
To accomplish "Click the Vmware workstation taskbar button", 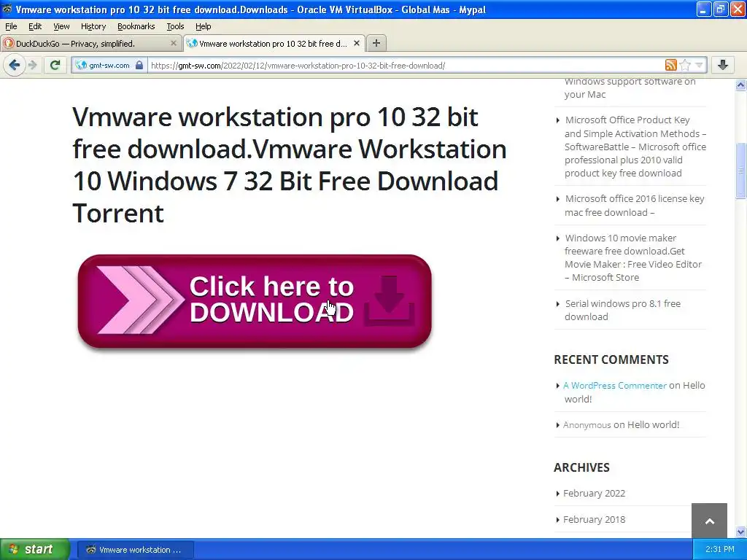I will click(x=135, y=550).
